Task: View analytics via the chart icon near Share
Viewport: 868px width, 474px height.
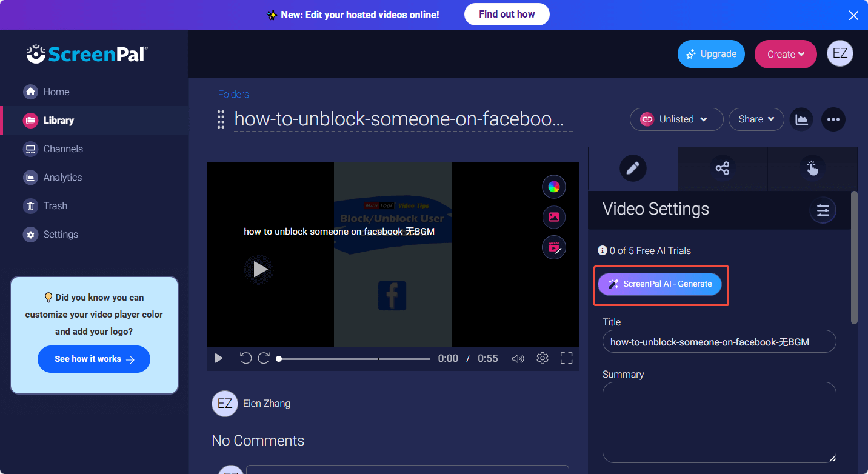Action: coord(801,119)
